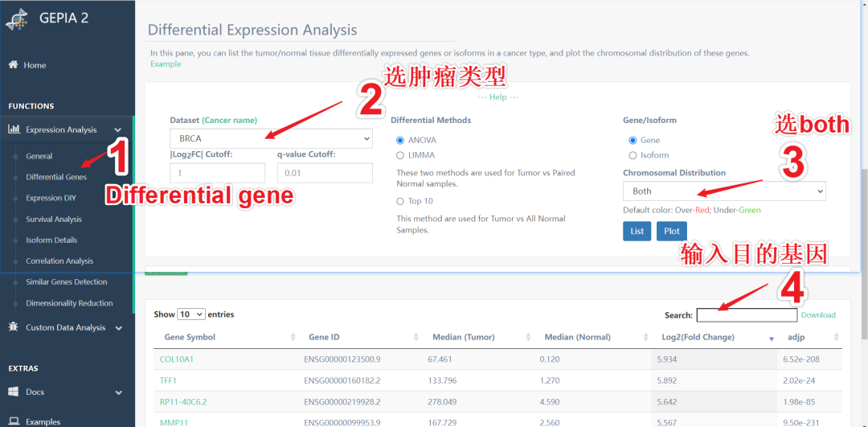868x427 pixels.
Task: Select the LIMMA differential method
Action: click(400, 155)
